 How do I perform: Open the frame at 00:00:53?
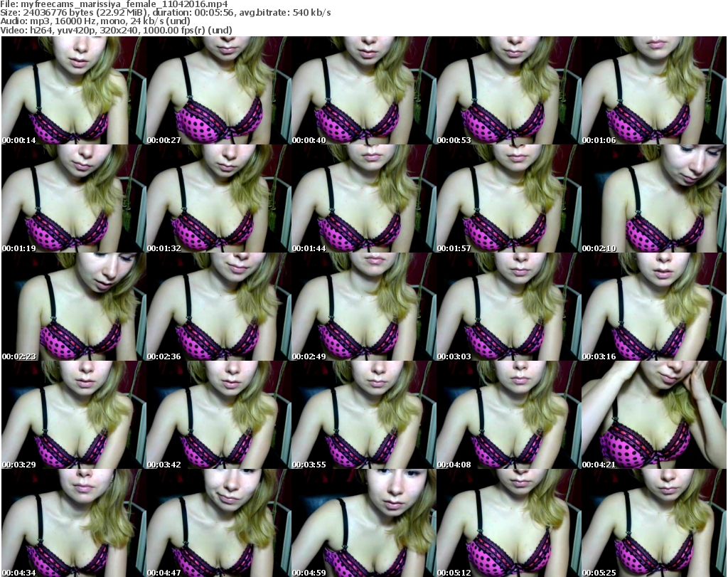click(x=509, y=90)
